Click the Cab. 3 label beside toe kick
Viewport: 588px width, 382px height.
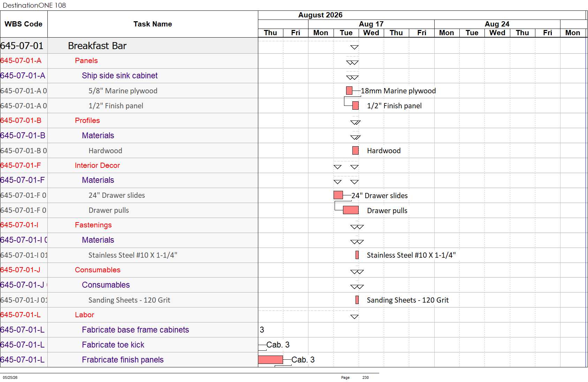pos(278,345)
